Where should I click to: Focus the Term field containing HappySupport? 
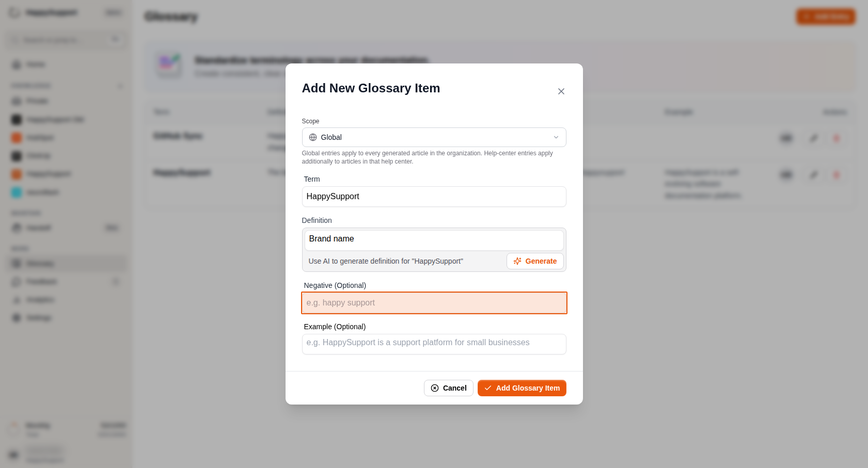point(434,197)
